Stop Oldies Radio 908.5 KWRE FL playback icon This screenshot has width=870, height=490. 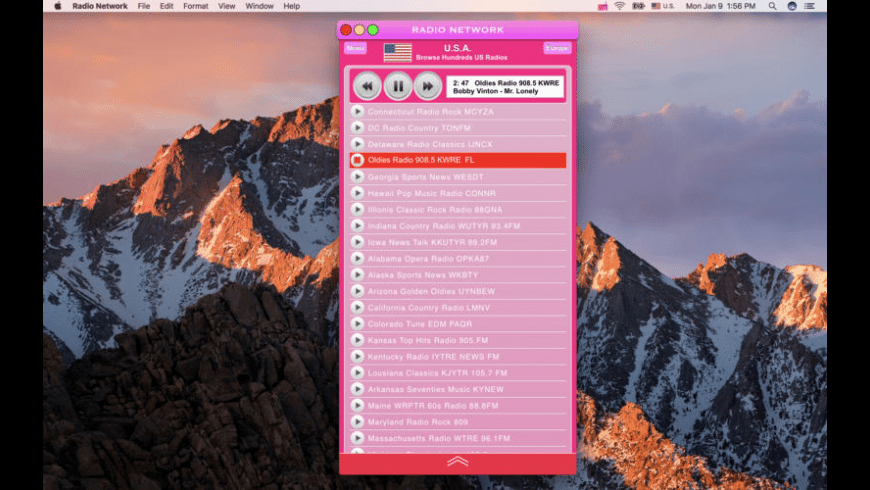click(357, 160)
